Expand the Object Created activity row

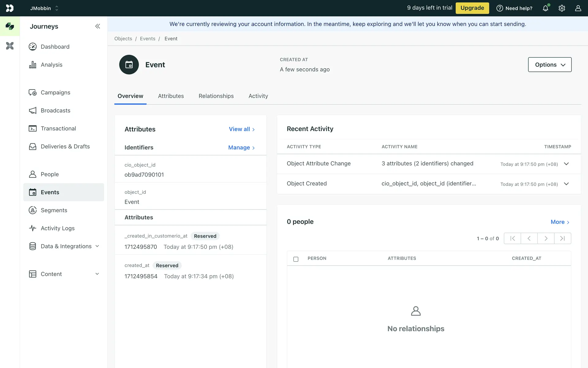566,184
